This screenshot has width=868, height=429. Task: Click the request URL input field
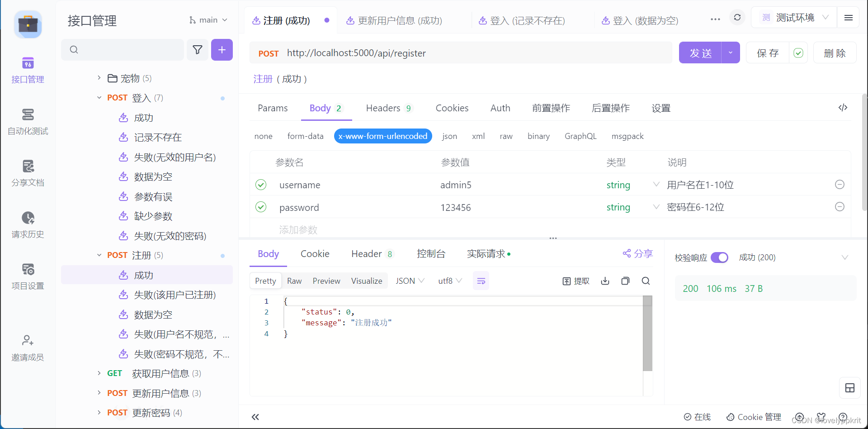pyautogui.click(x=452, y=52)
